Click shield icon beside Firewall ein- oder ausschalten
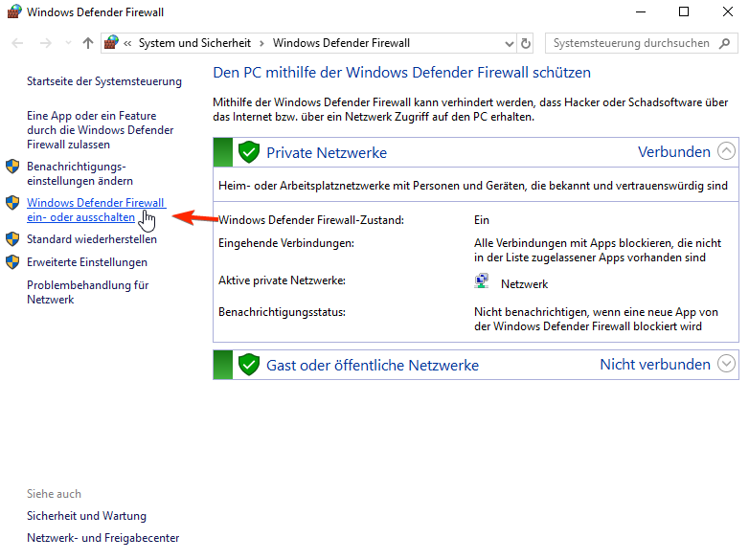 12,202
